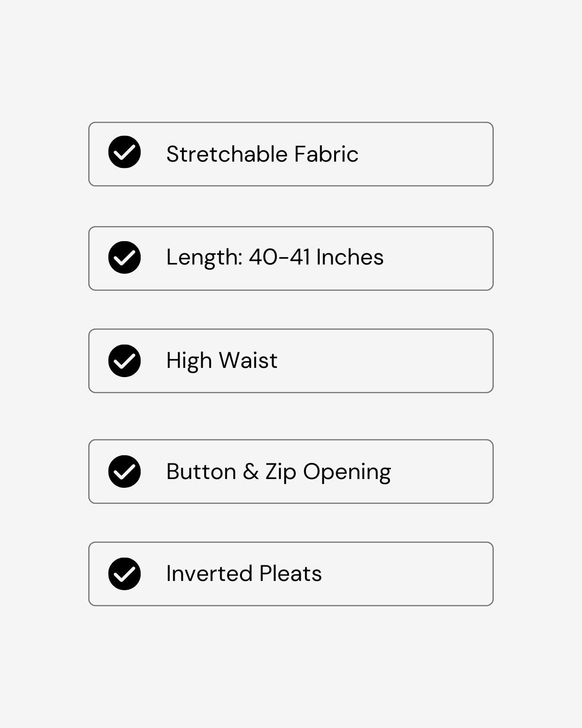Click the 'Inverted Pleats' text label
The height and width of the screenshot is (728, 582).
point(244,574)
